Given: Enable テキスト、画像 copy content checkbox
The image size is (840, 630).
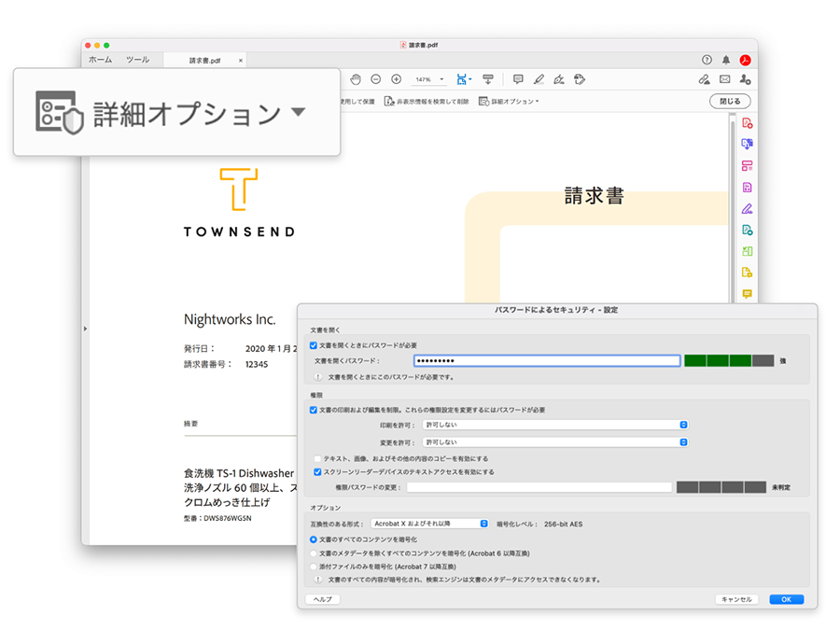Looking at the screenshot, I should pyautogui.click(x=318, y=459).
